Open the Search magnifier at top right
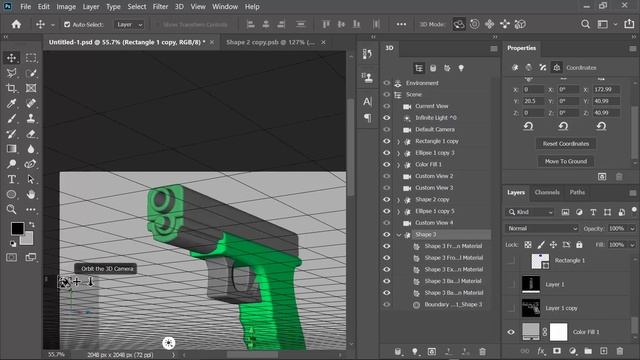This screenshot has width=640, height=360. pyautogui.click(x=585, y=24)
